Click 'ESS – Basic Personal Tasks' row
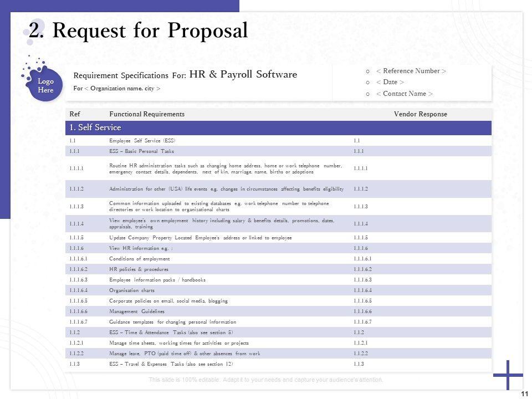The height and width of the screenshot is (399, 532). [x=278, y=151]
